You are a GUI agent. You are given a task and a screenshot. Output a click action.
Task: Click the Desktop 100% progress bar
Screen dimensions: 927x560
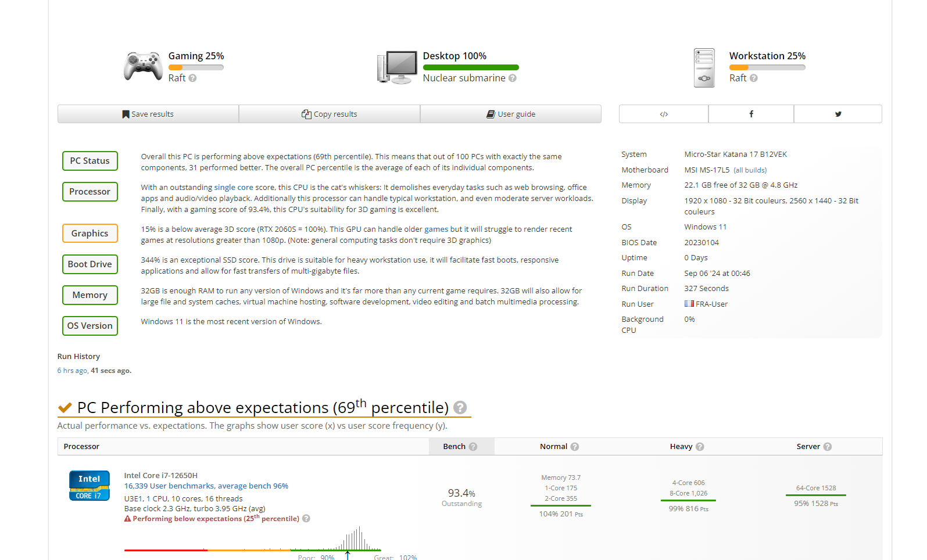coord(471,67)
